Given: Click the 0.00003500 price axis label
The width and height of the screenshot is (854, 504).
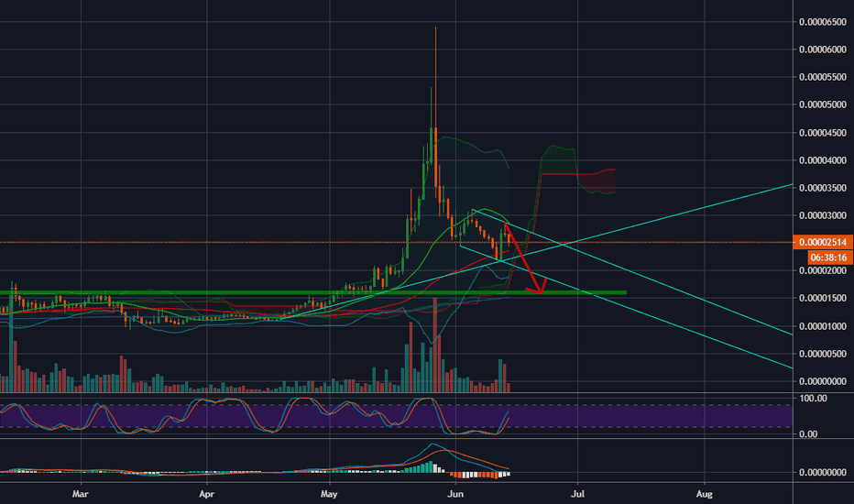Looking at the screenshot, I should (823, 188).
